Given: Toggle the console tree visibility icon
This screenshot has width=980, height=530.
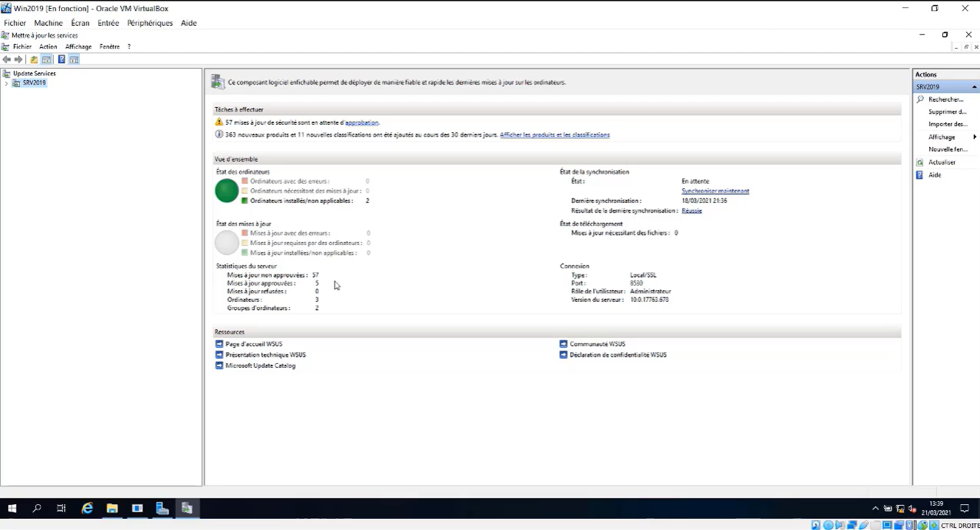Looking at the screenshot, I should [46, 59].
